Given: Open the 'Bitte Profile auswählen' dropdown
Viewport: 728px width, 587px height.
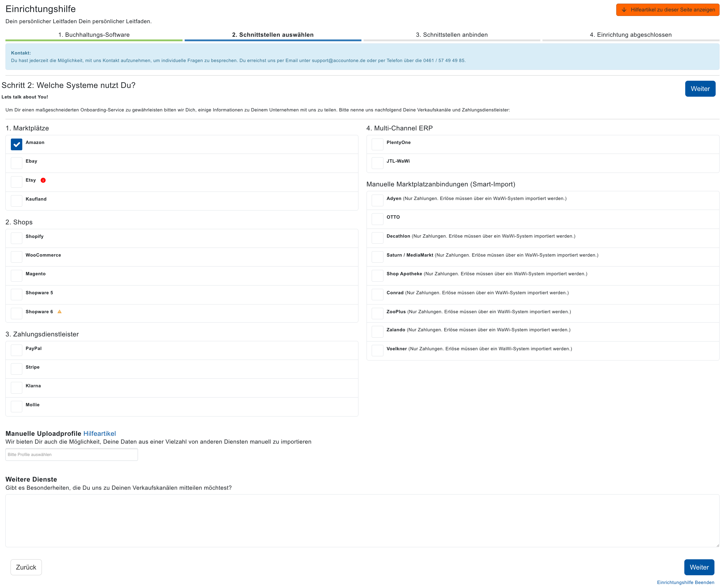Looking at the screenshot, I should [x=72, y=454].
